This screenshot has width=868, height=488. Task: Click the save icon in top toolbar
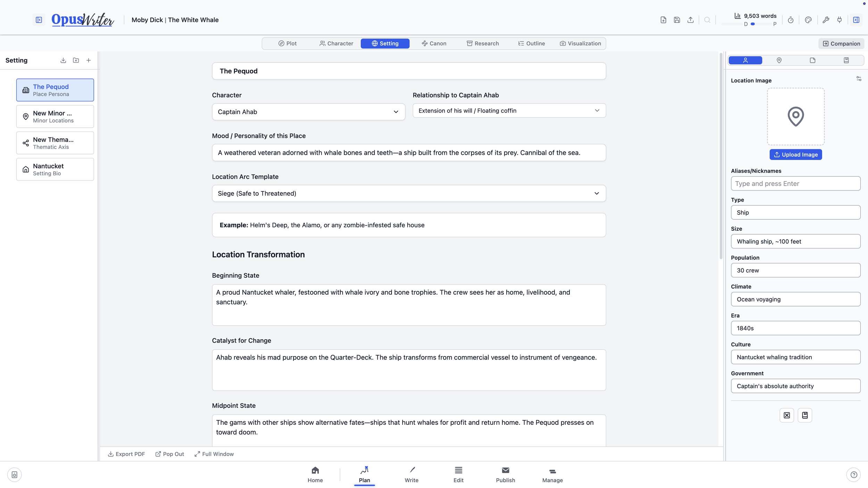coord(677,20)
